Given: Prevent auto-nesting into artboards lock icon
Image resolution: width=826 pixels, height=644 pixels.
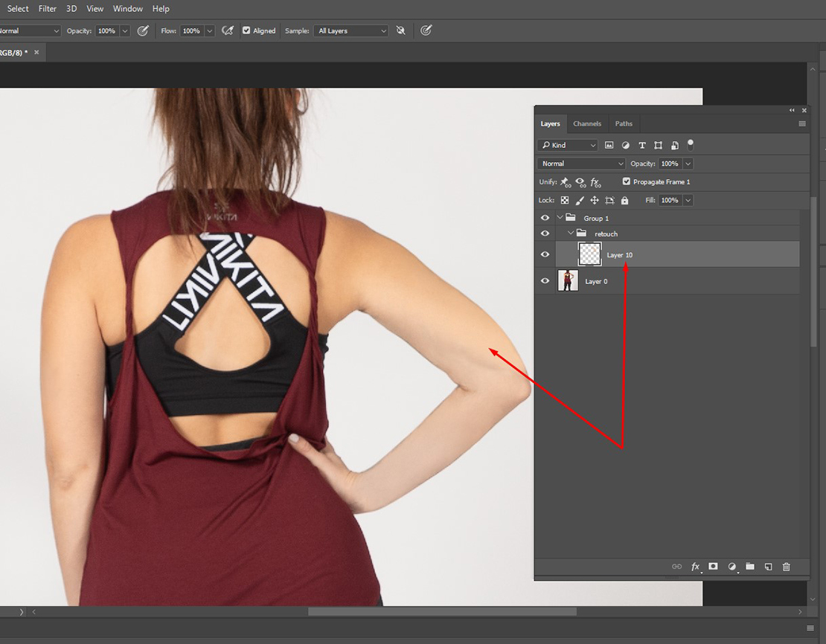Looking at the screenshot, I should (609, 200).
